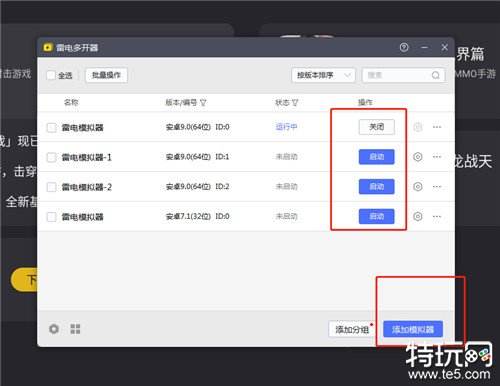
Task: Open the help icon in title bar
Action: coord(404,47)
